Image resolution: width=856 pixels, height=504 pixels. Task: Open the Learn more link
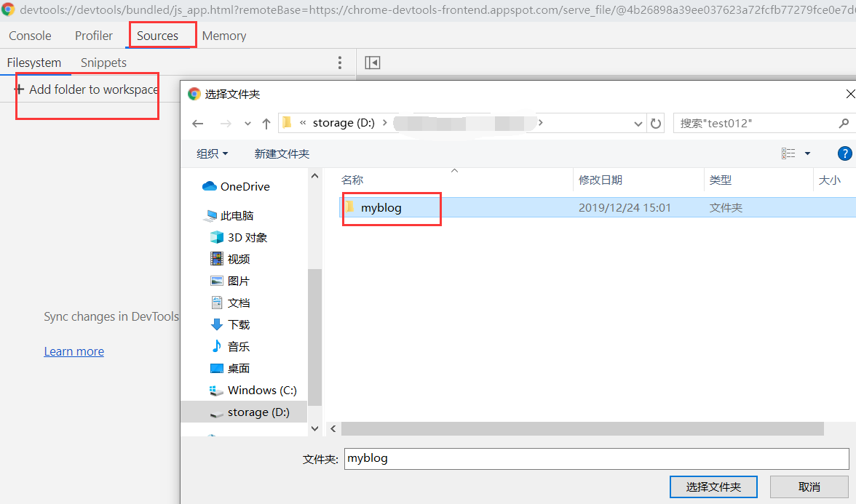74,351
